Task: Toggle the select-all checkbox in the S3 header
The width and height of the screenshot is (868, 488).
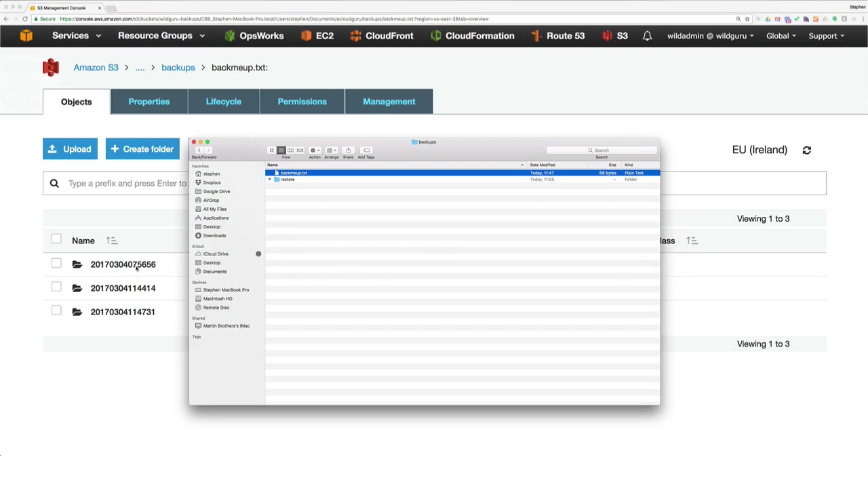Action: click(x=56, y=239)
